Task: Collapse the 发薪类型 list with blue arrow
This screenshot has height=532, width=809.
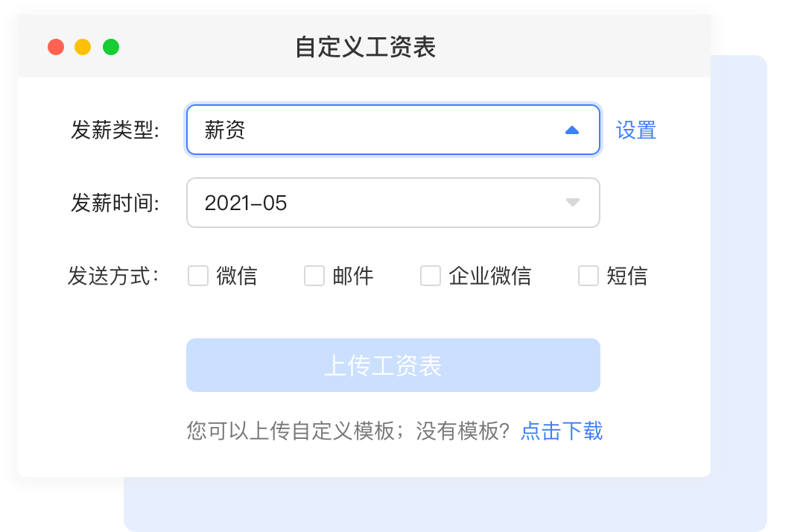Action: coord(572,130)
